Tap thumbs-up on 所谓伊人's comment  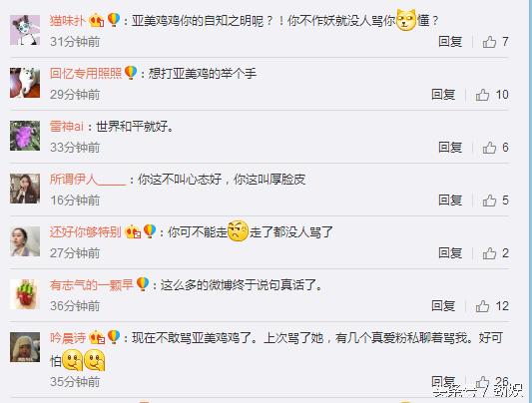pyautogui.click(x=489, y=201)
